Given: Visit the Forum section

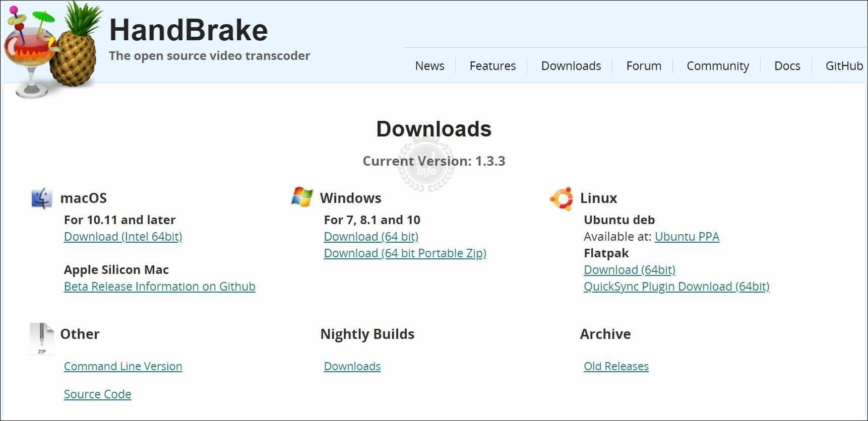Looking at the screenshot, I should click(x=644, y=66).
